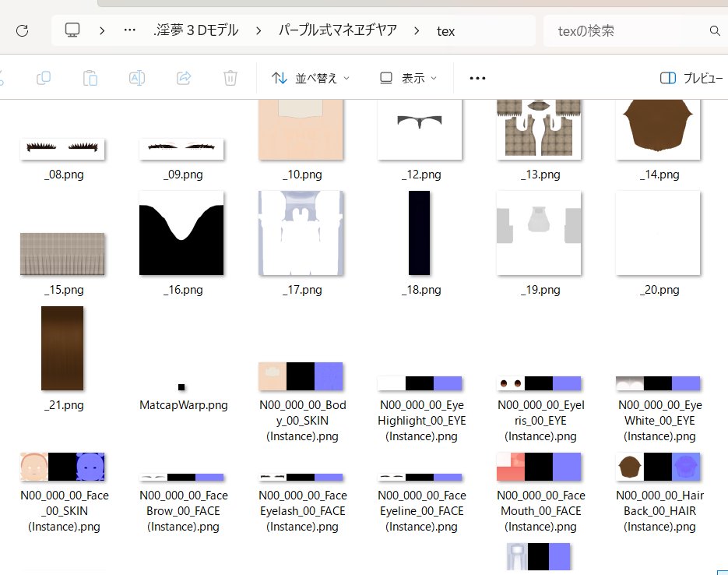Click the Share toolbar icon
The height and width of the screenshot is (575, 728).
(x=184, y=78)
